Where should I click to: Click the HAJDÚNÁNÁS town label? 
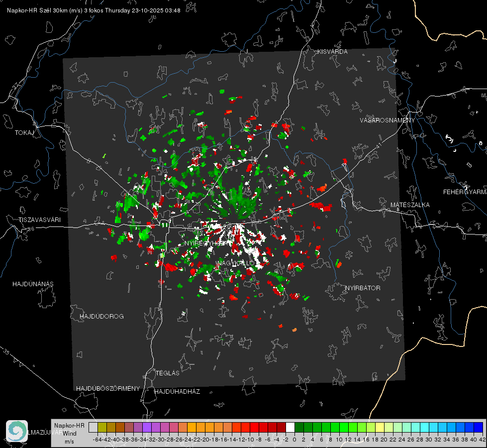point(33,284)
